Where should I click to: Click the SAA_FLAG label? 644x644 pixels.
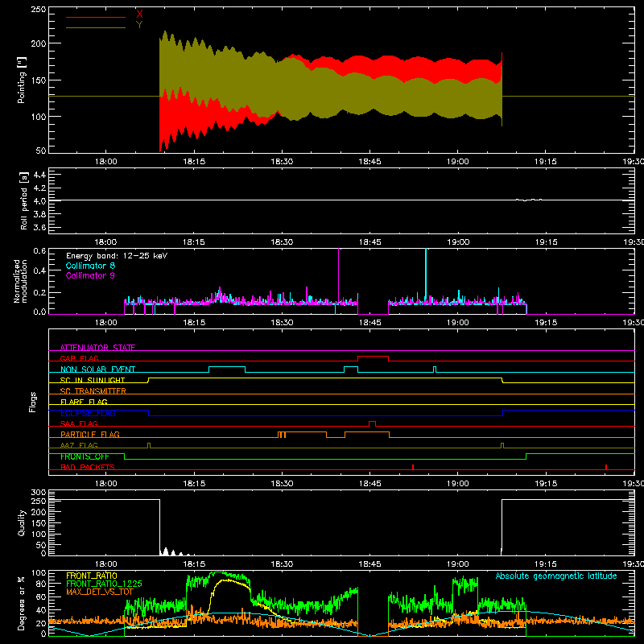tap(79, 423)
